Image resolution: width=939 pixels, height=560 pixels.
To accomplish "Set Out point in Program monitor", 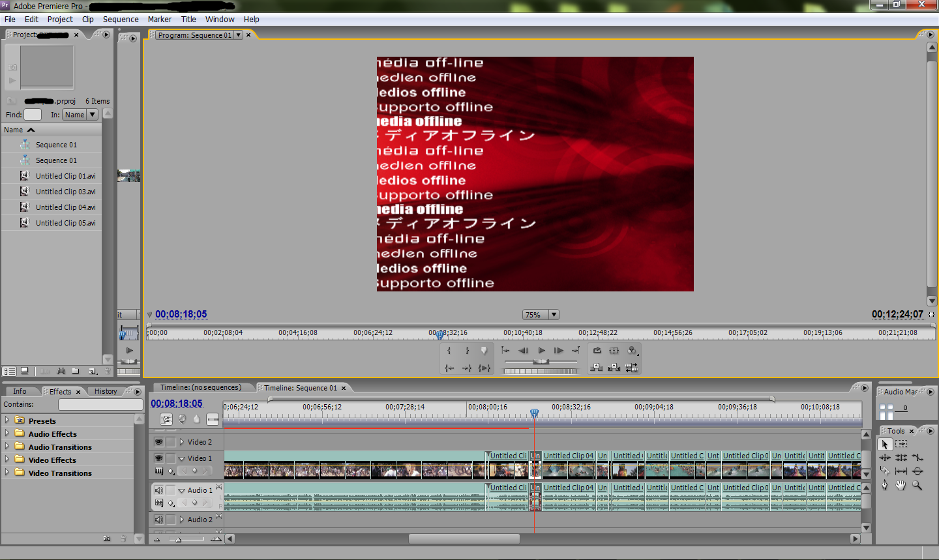I will tap(467, 351).
